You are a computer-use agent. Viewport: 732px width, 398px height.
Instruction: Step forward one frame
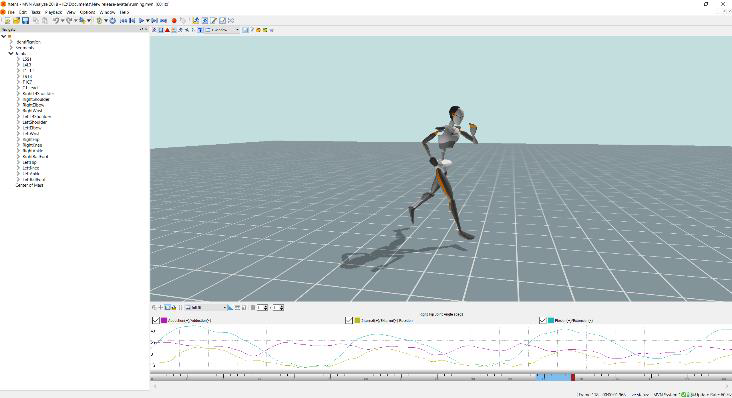[154, 21]
